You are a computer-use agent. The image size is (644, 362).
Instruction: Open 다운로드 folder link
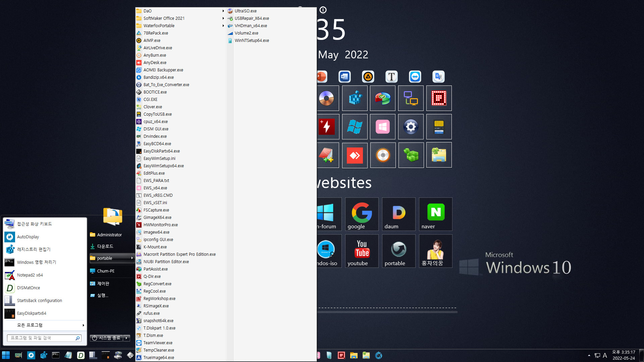click(x=112, y=246)
